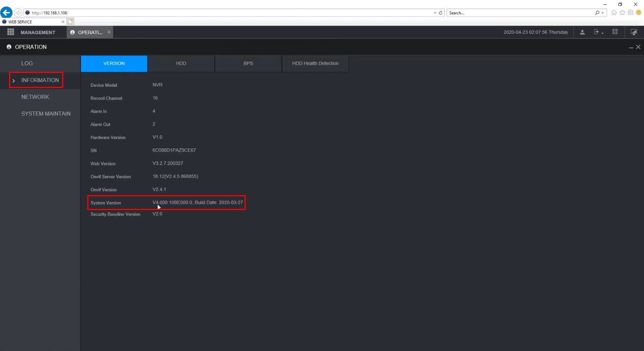Expand the search provider dropdown arrow

tap(602, 13)
